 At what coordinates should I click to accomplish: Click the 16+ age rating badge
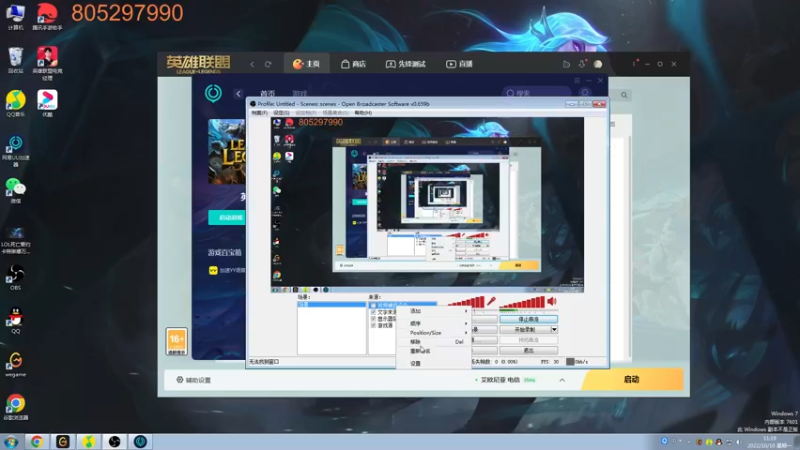[177, 341]
